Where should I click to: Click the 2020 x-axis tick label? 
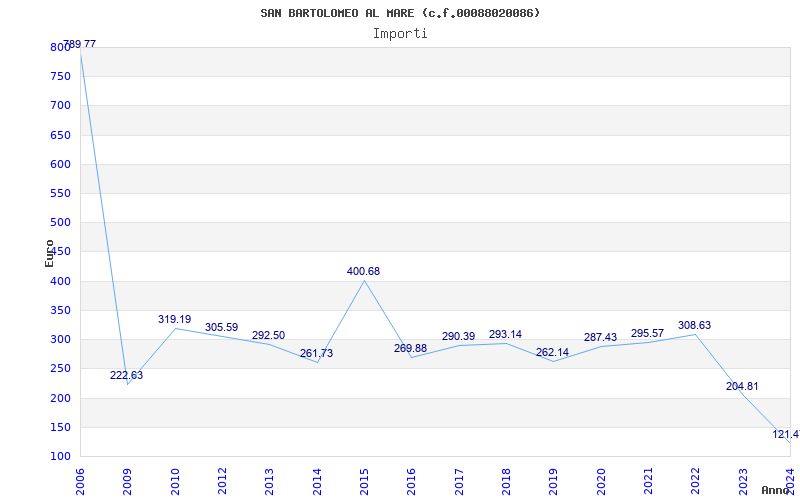[601, 481]
